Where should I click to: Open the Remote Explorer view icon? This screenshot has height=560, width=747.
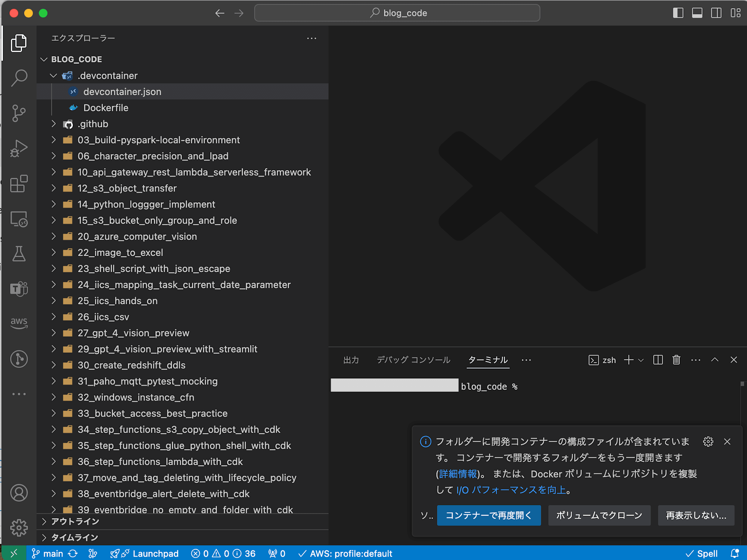coord(19,219)
